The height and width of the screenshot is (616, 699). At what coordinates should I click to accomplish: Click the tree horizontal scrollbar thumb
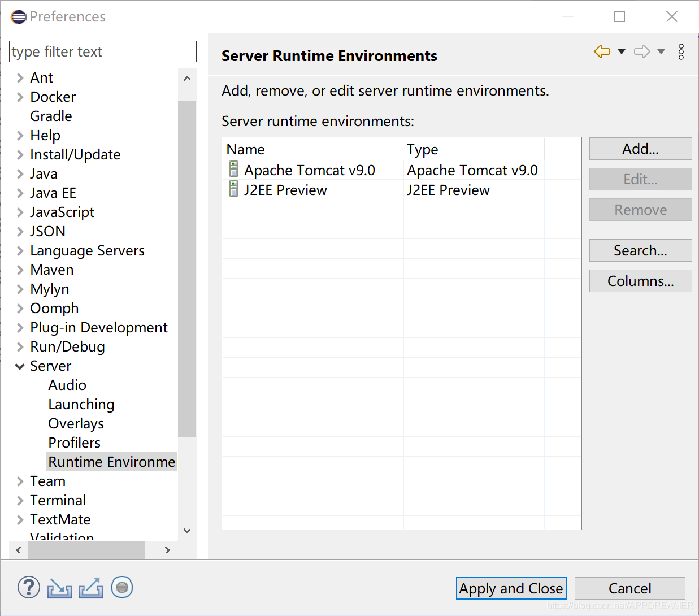[x=86, y=550]
